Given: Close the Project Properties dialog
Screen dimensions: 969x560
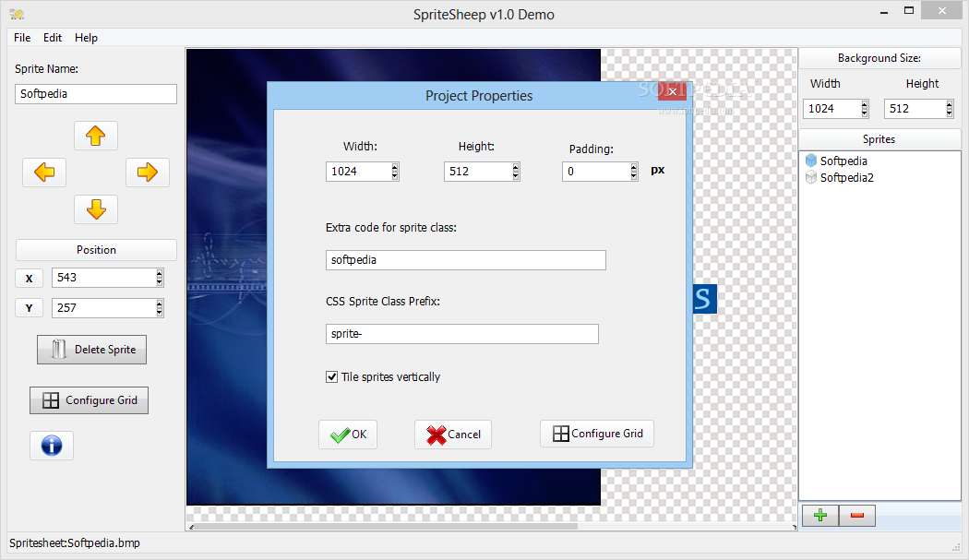Looking at the screenshot, I should (672, 91).
